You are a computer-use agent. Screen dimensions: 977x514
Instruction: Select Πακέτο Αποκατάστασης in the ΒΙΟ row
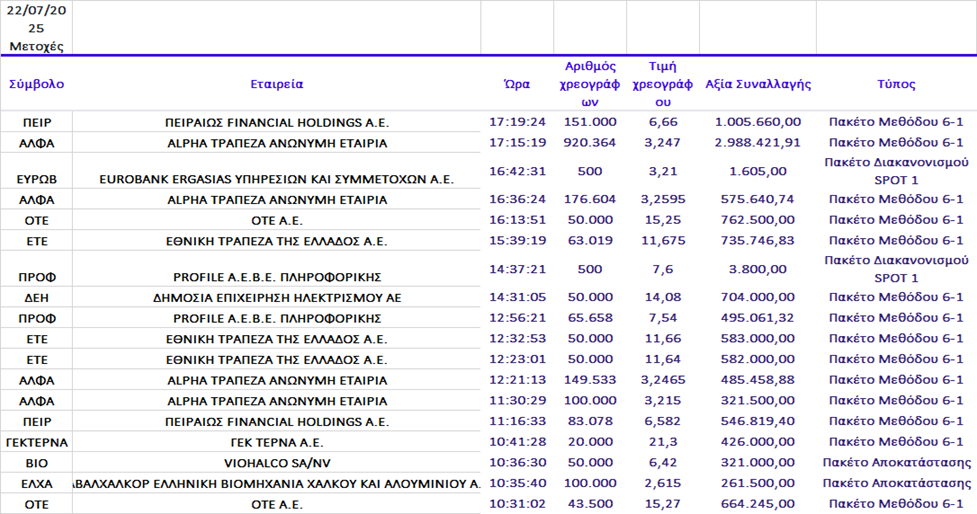(897, 462)
